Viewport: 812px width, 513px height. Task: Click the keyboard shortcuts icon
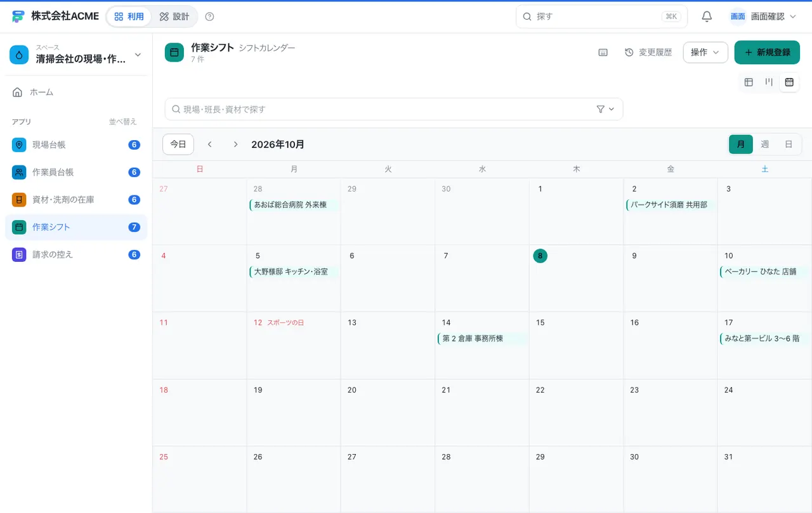[x=603, y=52]
